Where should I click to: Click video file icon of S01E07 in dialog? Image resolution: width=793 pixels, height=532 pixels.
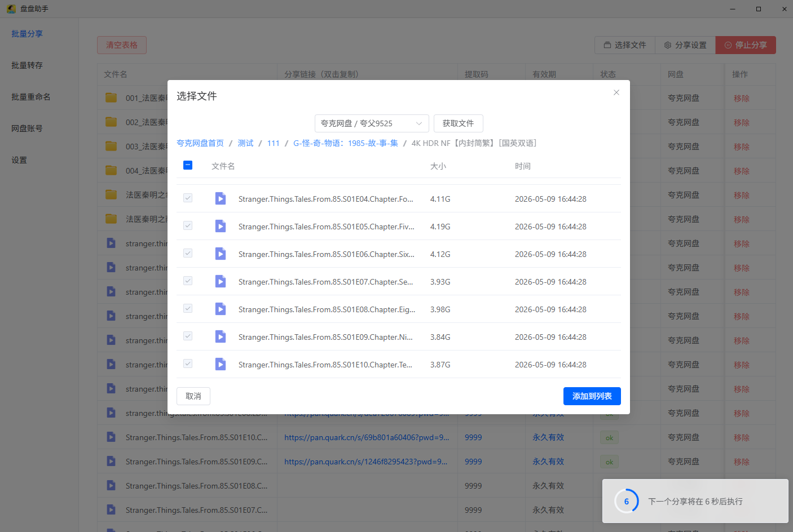(x=221, y=281)
